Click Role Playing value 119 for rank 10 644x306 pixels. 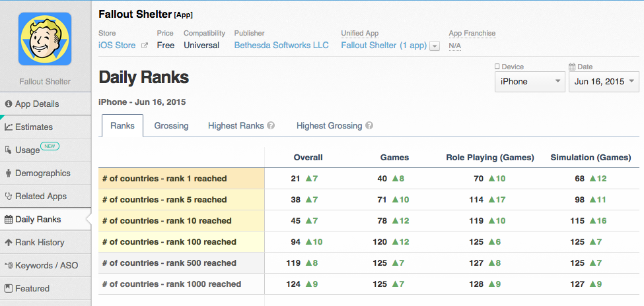pyautogui.click(x=476, y=221)
